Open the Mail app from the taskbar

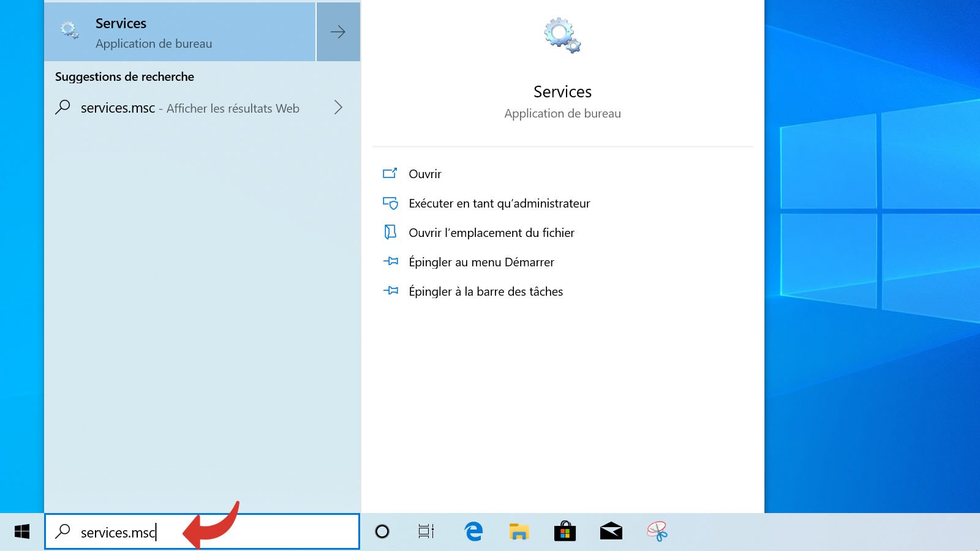(611, 531)
